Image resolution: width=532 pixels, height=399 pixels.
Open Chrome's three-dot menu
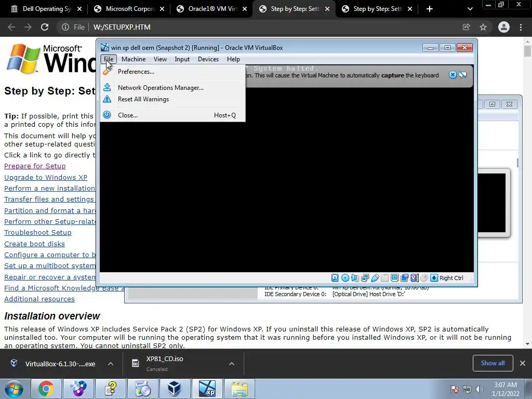[x=521, y=27]
